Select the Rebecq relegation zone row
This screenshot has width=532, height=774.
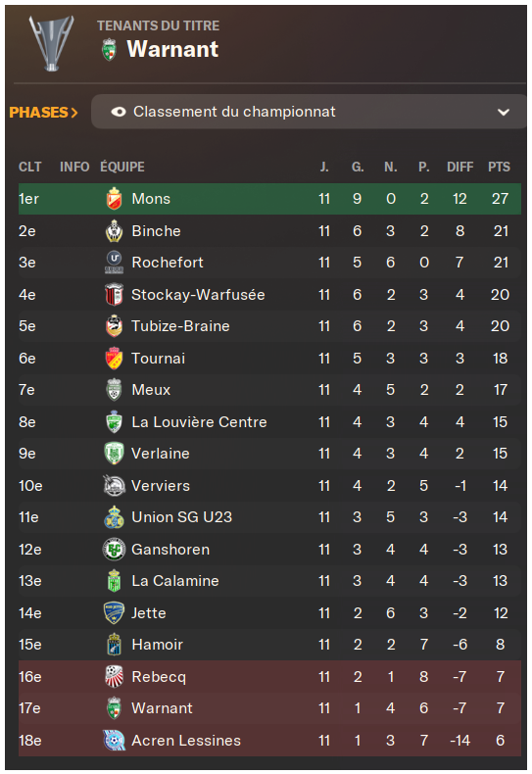pos(269,676)
